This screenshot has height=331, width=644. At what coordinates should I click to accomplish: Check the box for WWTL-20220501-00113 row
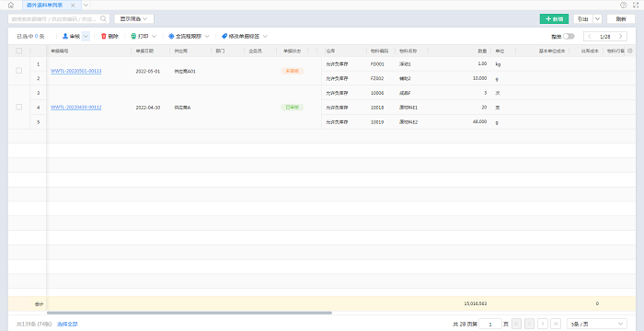[x=19, y=71]
